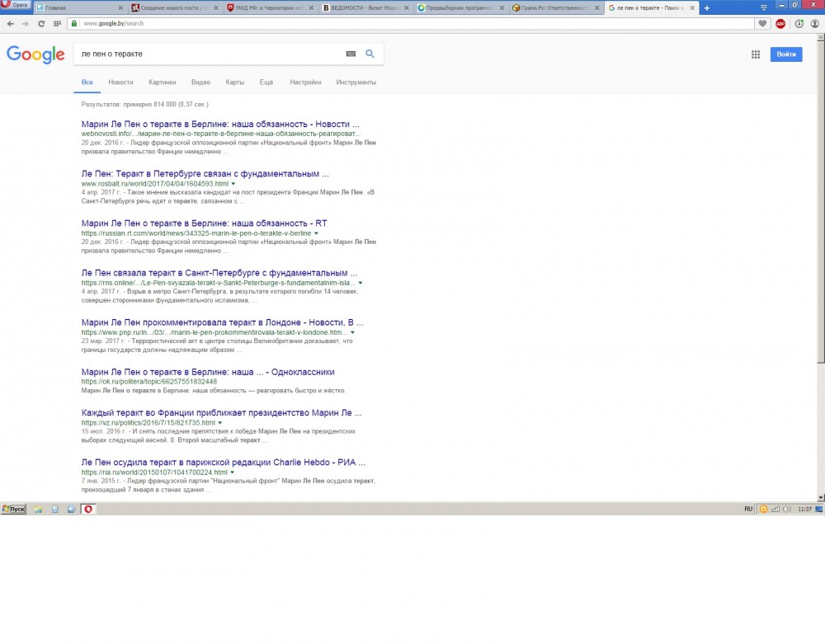Open the Настройки menu
The height and width of the screenshot is (644, 825).
tap(305, 82)
